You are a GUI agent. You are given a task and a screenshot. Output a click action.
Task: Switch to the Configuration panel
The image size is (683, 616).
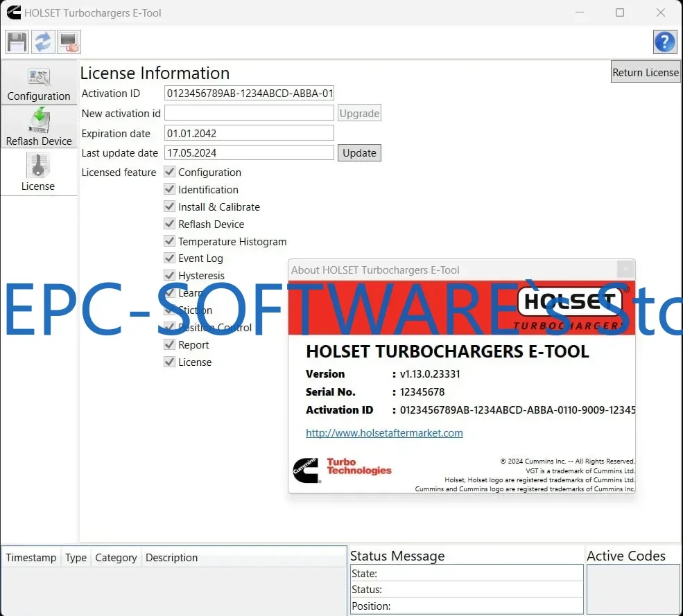39,83
